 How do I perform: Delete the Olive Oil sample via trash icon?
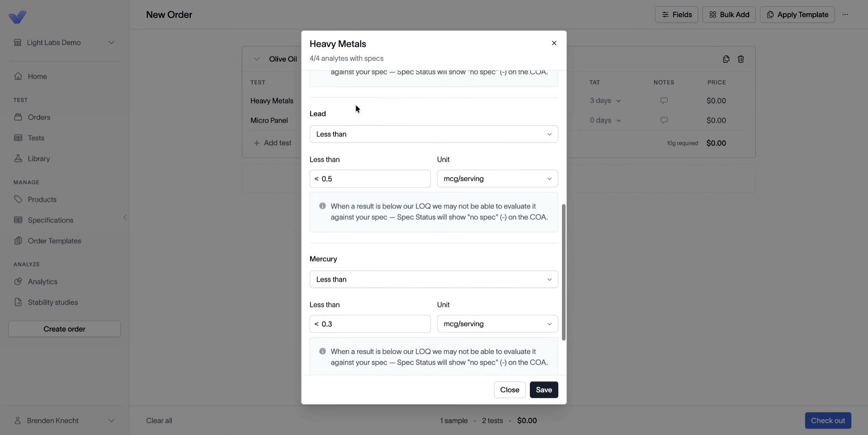coord(741,59)
